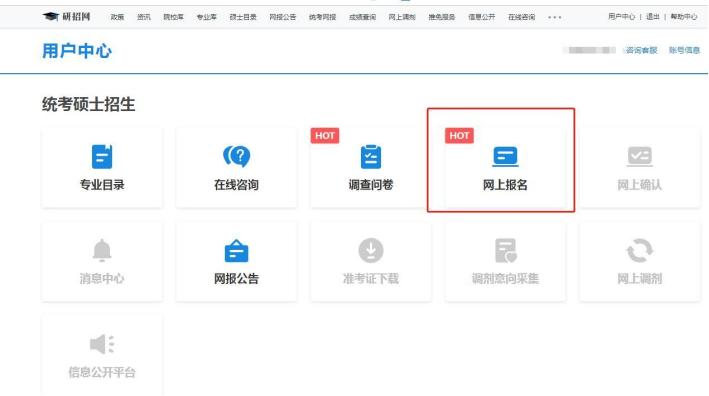
Task: Open the 网上报名 registration card
Action: 505,168
